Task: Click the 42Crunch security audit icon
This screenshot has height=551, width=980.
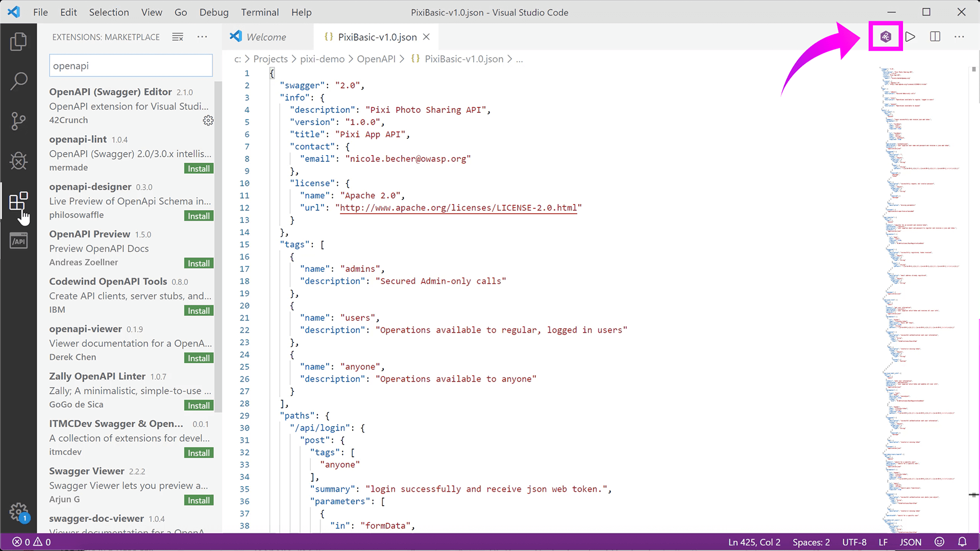Action: coord(886,37)
